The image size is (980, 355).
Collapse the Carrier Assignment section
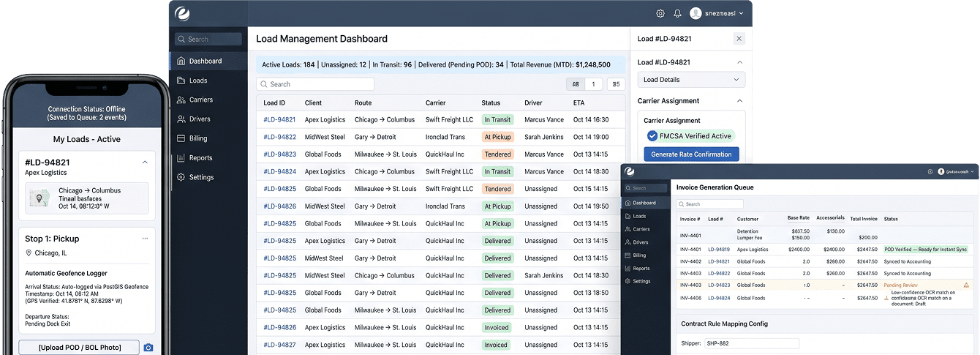pyautogui.click(x=739, y=101)
